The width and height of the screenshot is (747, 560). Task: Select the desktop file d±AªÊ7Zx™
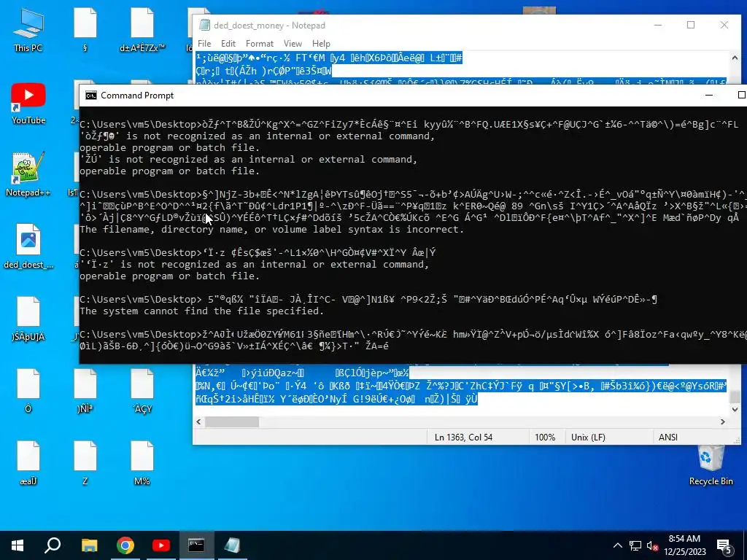pos(142,31)
